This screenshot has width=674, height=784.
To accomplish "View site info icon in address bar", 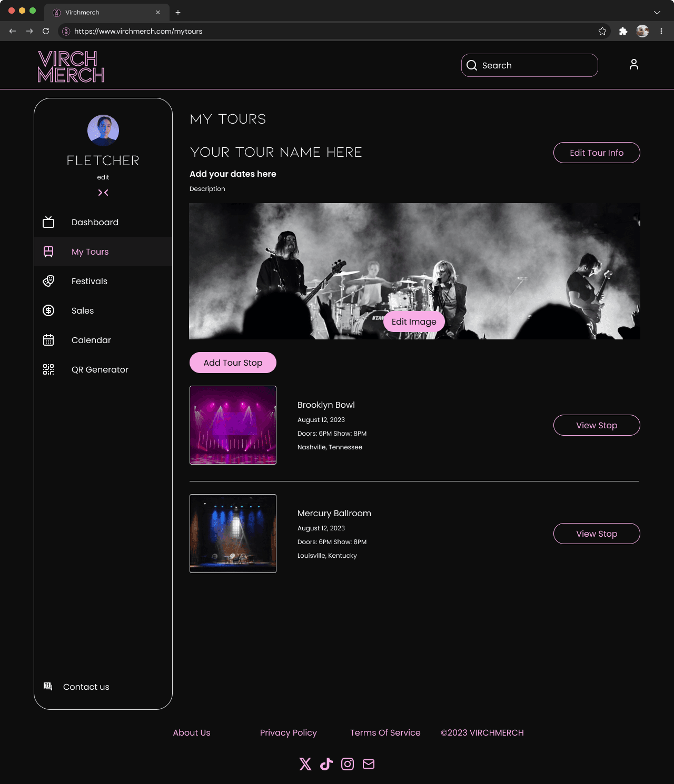I will tap(66, 31).
